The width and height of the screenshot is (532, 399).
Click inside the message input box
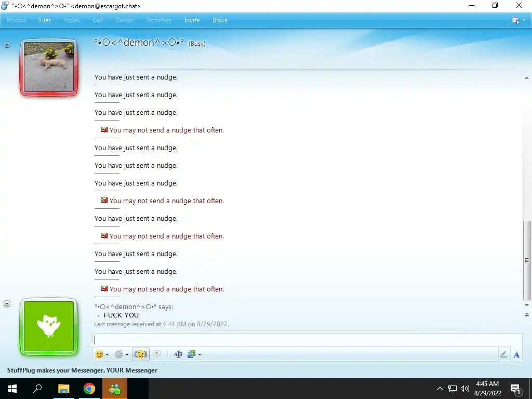tap(307, 340)
